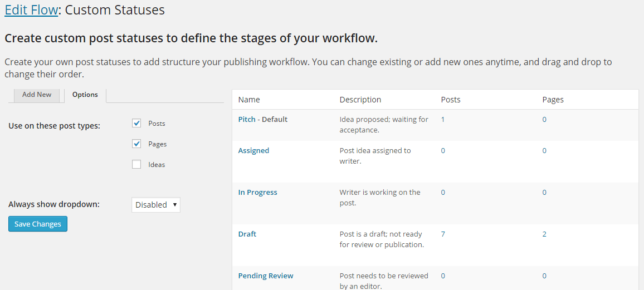Image resolution: width=644 pixels, height=290 pixels.
Task: Click the Pages count 0 for Assigned
Action: (544, 150)
